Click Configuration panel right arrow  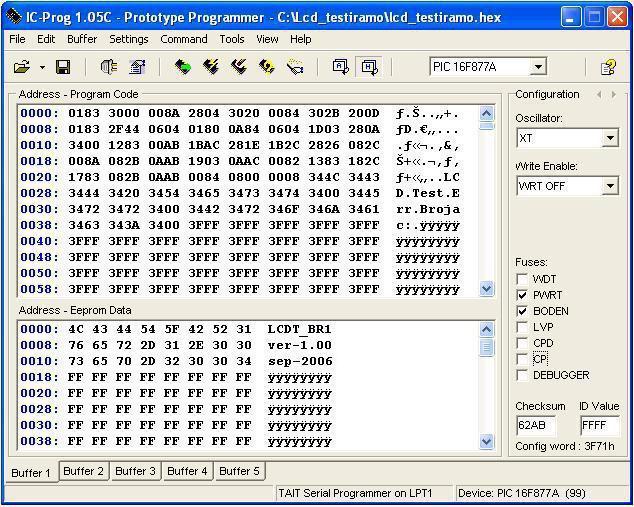pos(614,95)
